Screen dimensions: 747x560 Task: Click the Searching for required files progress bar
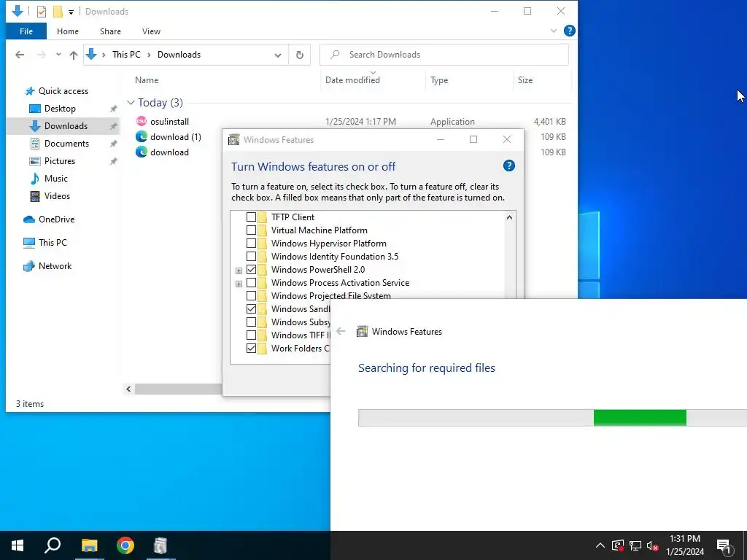tap(552, 418)
